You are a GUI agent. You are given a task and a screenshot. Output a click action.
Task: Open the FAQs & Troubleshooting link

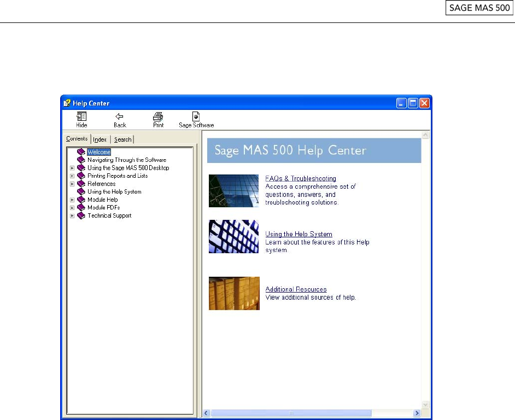tap(301, 178)
